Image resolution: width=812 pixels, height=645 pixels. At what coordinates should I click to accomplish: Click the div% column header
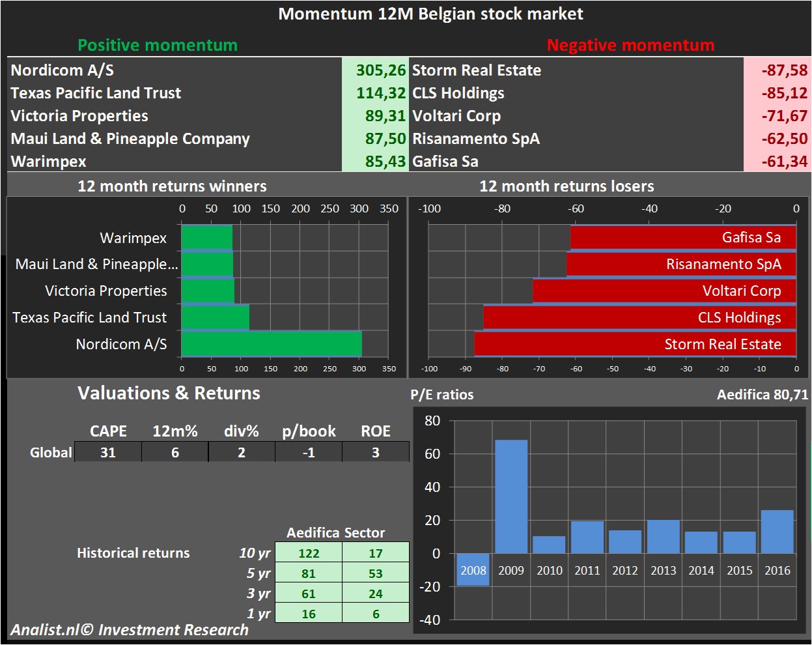[x=242, y=431]
